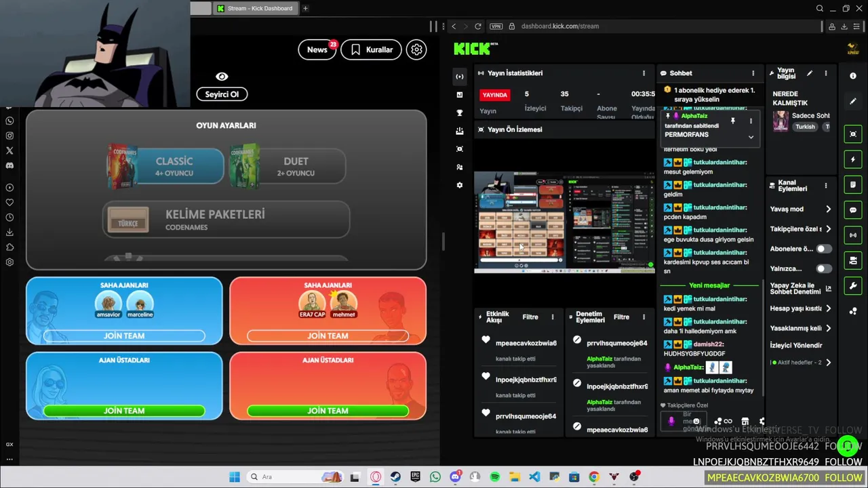The width and height of the screenshot is (868, 488).
Task: Click the shop icon below chat
Action: [745, 422]
